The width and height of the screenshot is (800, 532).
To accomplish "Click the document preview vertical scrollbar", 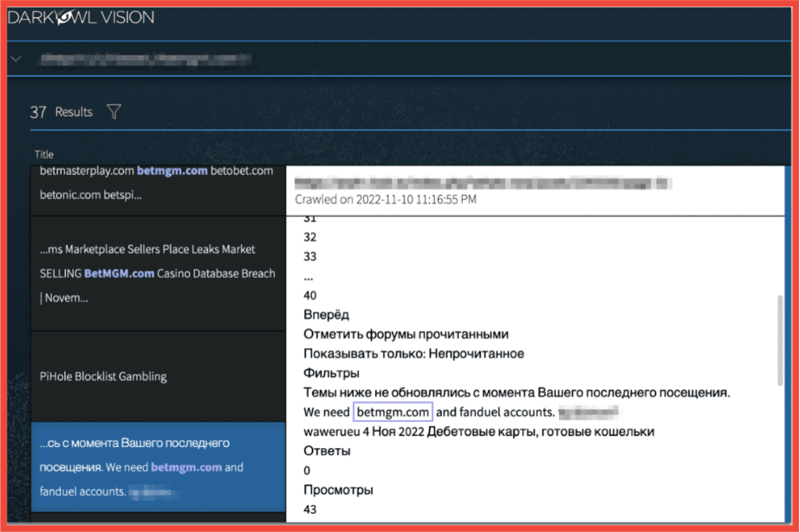I will click(779, 341).
